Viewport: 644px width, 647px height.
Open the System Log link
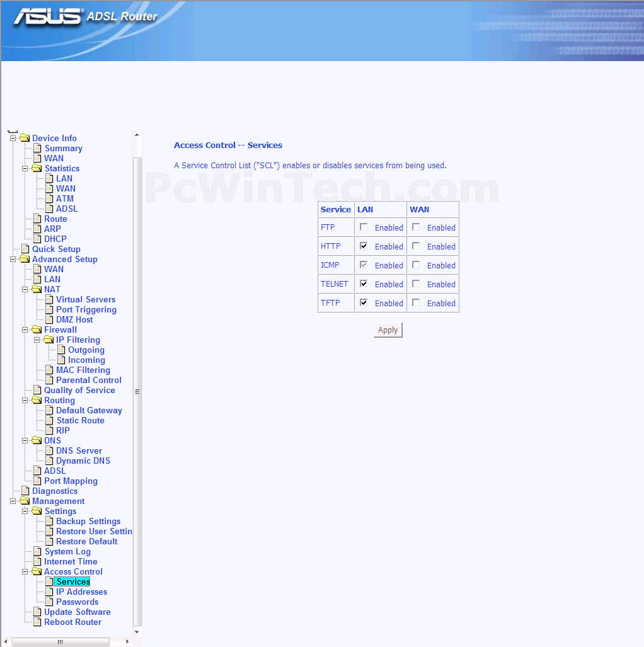pos(67,551)
